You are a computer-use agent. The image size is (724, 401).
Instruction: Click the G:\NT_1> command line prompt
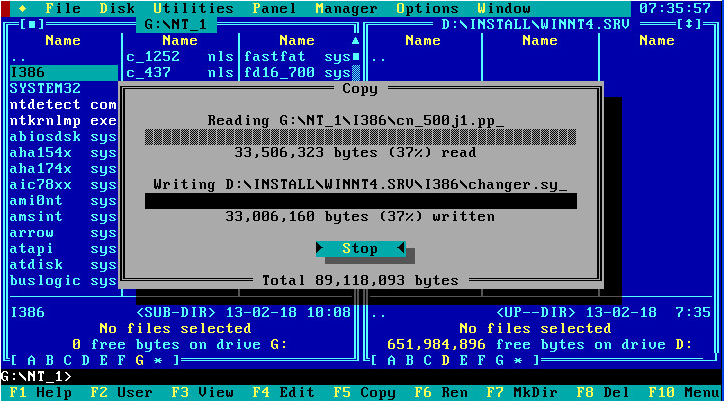(36, 377)
